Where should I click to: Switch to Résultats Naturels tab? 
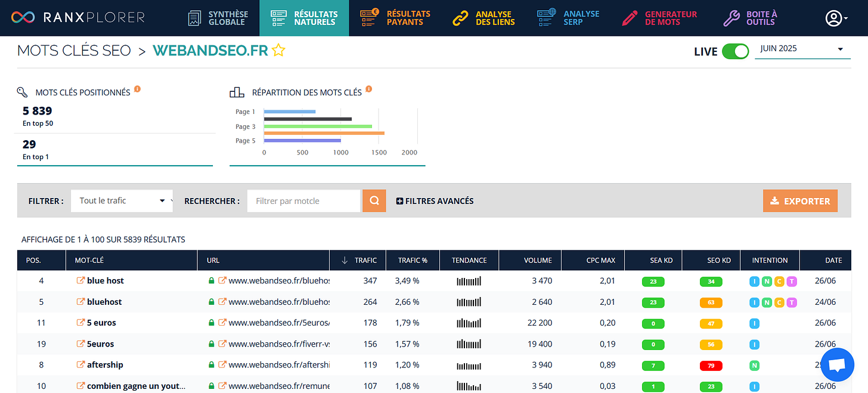click(x=304, y=18)
